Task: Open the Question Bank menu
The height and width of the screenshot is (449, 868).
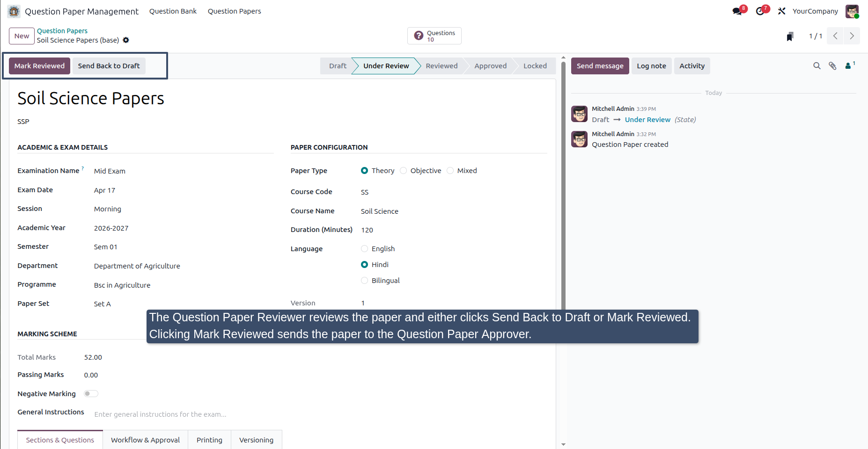Action: [x=173, y=11]
